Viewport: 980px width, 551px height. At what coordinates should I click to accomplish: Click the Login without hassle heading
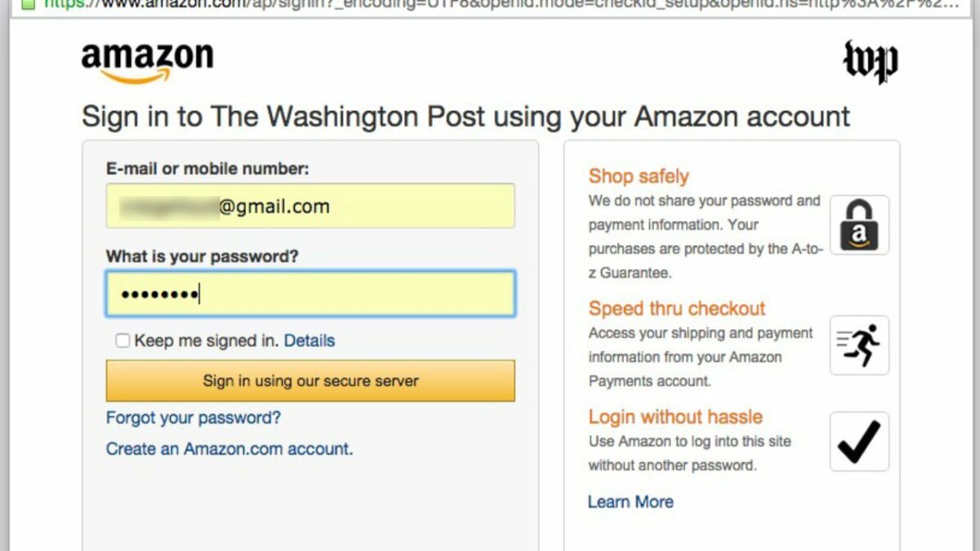pos(675,417)
